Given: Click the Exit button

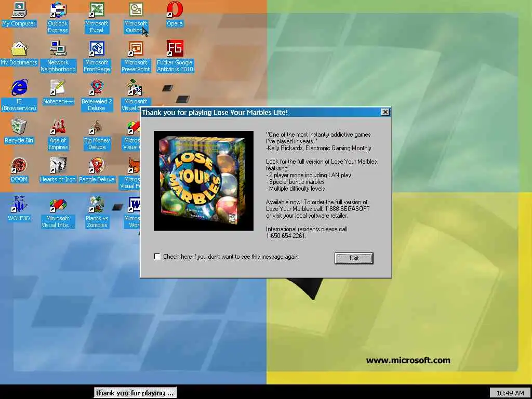Looking at the screenshot, I should coord(354,258).
